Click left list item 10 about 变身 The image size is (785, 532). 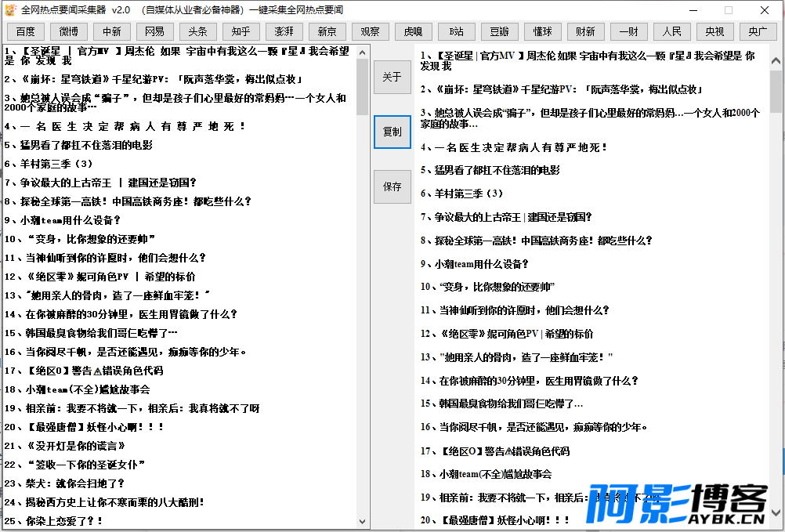click(80, 239)
